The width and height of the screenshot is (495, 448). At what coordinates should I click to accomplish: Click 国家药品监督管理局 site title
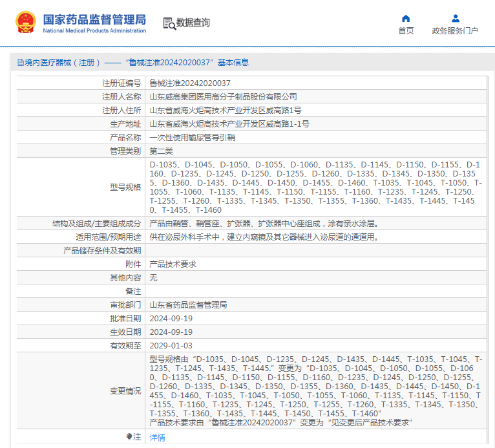(x=94, y=19)
